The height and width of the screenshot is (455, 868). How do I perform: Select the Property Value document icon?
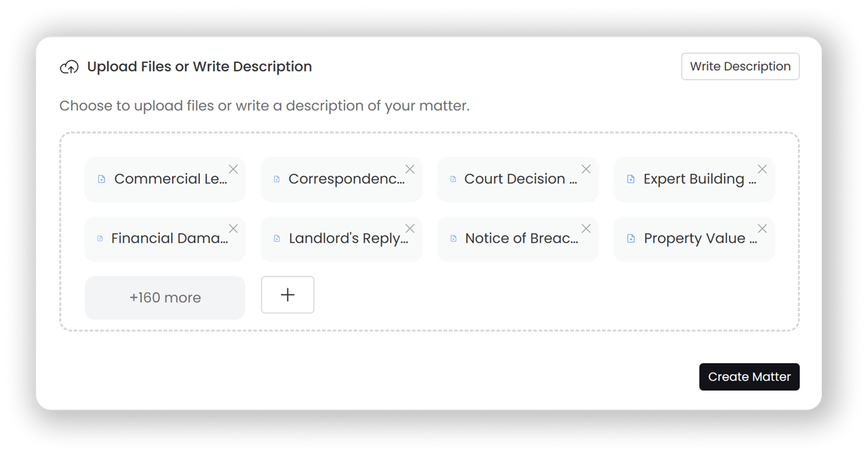pos(631,239)
